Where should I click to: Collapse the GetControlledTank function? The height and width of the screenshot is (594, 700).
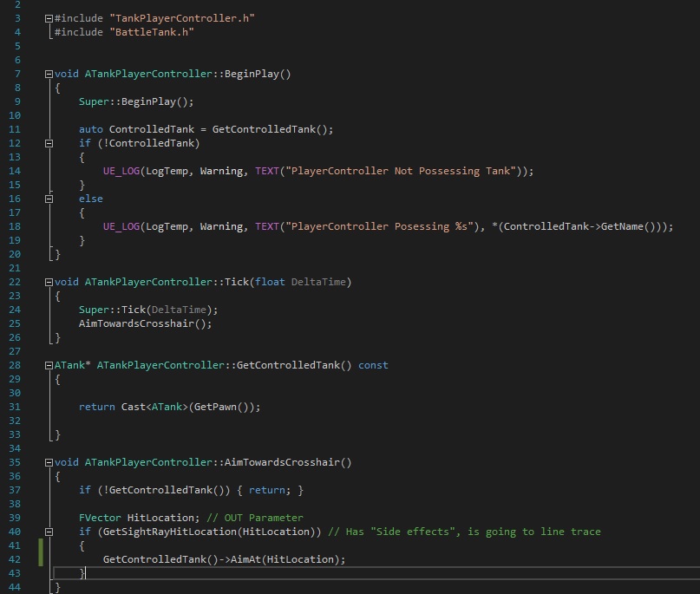[x=49, y=365]
